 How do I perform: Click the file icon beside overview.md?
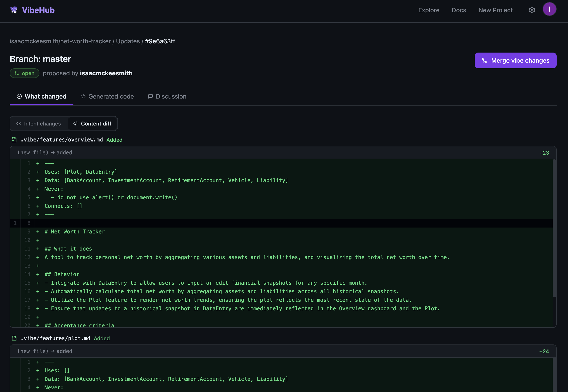coord(14,139)
